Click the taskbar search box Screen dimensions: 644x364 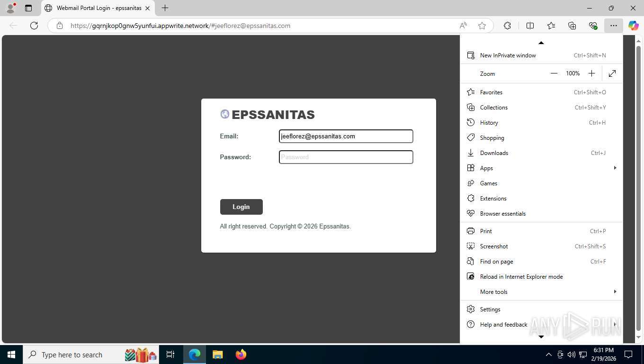click(91, 355)
